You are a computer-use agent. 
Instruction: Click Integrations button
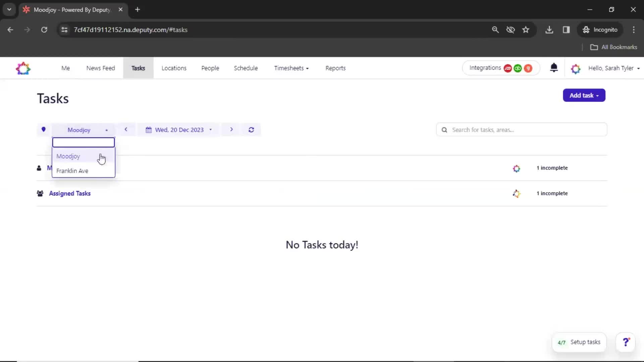[501, 68]
